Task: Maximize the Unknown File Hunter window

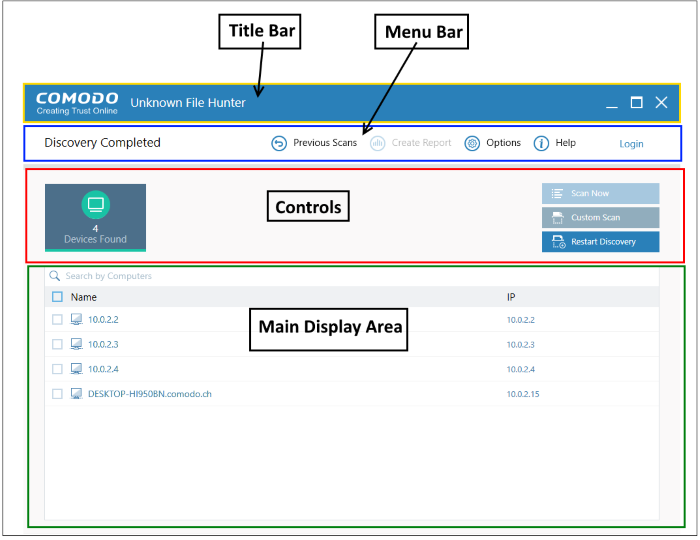Action: [637, 103]
